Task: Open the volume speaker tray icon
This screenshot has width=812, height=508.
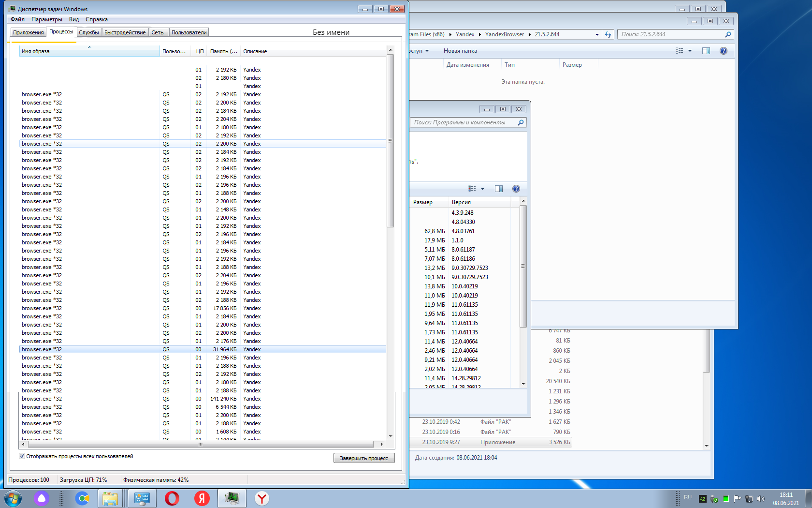Action: pos(760,498)
